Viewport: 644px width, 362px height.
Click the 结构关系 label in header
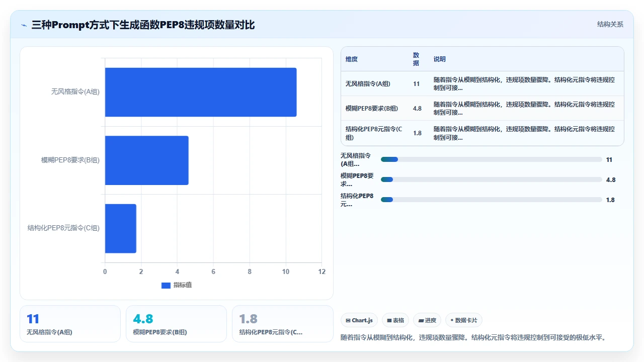click(610, 24)
